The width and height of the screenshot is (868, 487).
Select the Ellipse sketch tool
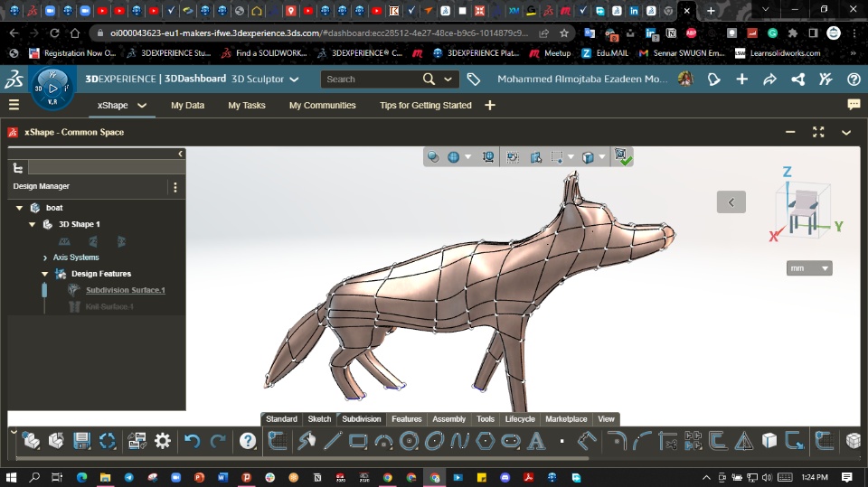click(435, 441)
